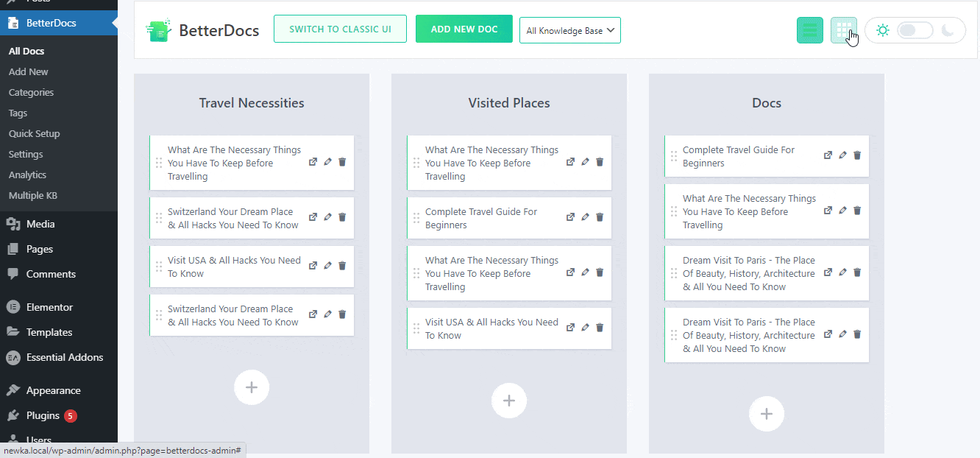Click drag handle of 'Complete Travel Guide' in Docs column

pyautogui.click(x=674, y=156)
